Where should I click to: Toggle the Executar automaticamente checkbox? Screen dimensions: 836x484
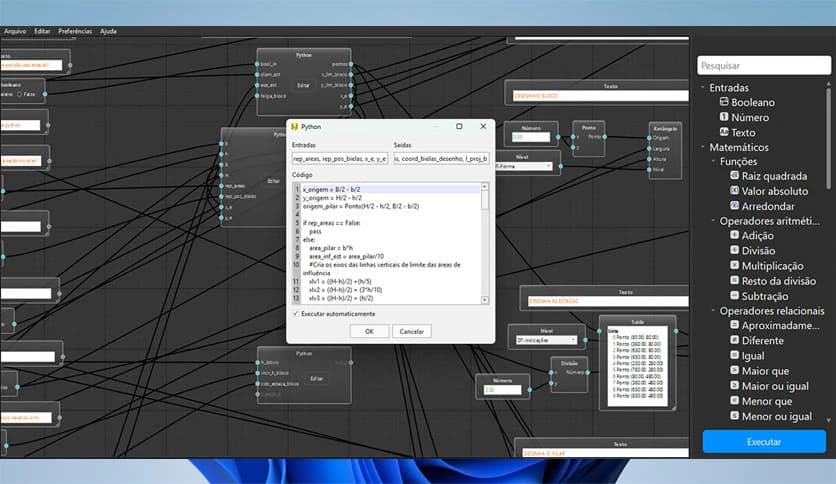point(295,314)
